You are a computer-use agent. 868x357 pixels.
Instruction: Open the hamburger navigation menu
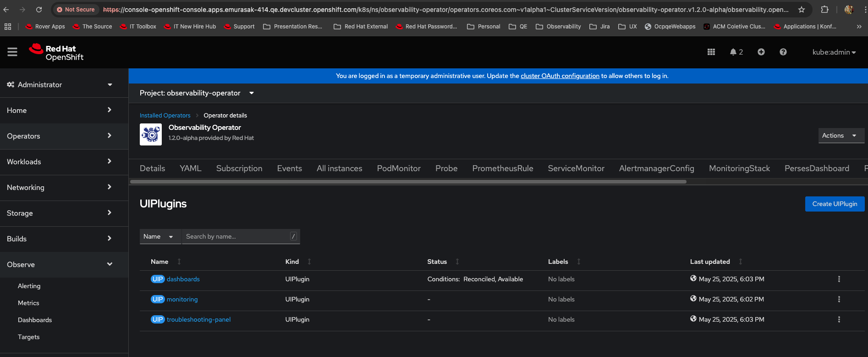coord(12,52)
